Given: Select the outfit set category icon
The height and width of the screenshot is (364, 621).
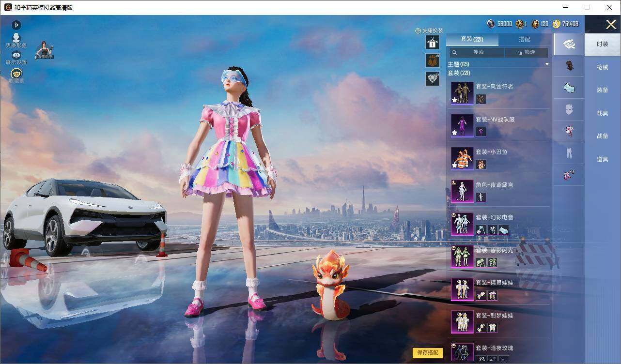Looking at the screenshot, I should (x=569, y=45).
